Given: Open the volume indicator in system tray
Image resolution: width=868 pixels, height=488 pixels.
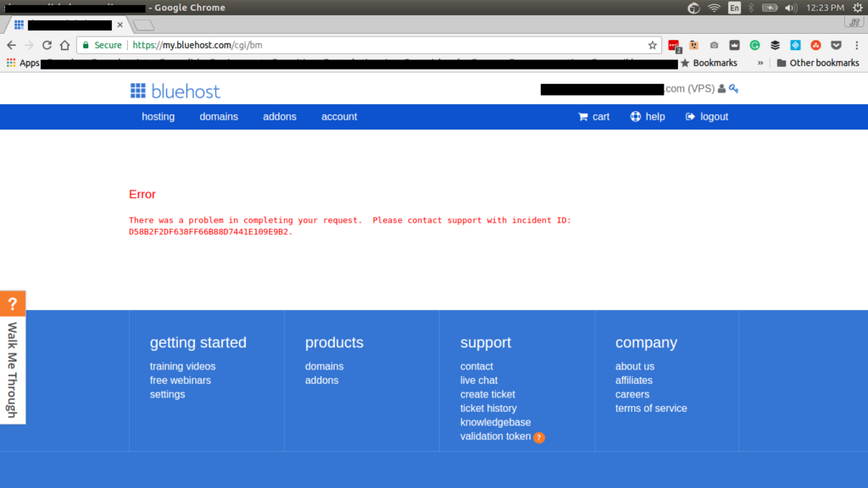Looking at the screenshot, I should tap(791, 8).
